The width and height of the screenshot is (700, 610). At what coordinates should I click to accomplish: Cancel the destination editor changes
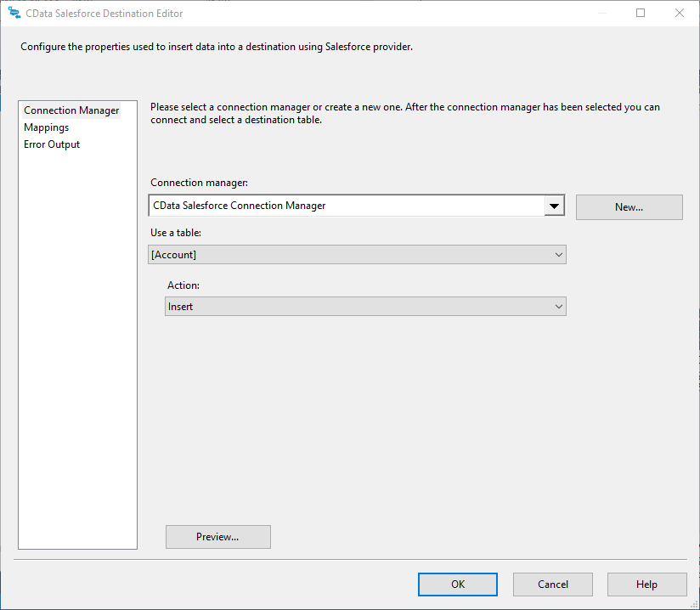(x=553, y=585)
